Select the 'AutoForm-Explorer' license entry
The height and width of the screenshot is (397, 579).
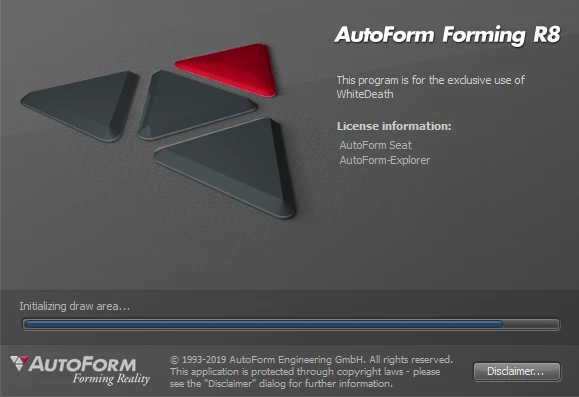coord(384,160)
